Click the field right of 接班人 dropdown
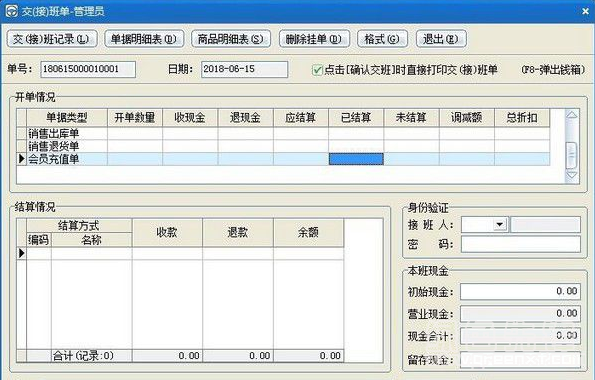The width and height of the screenshot is (595, 380). 546,224
